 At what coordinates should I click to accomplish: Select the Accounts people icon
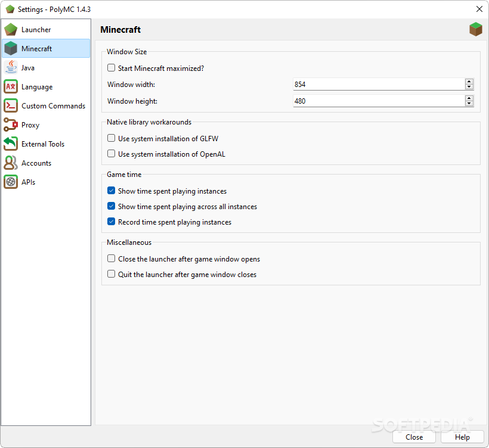pos(11,163)
